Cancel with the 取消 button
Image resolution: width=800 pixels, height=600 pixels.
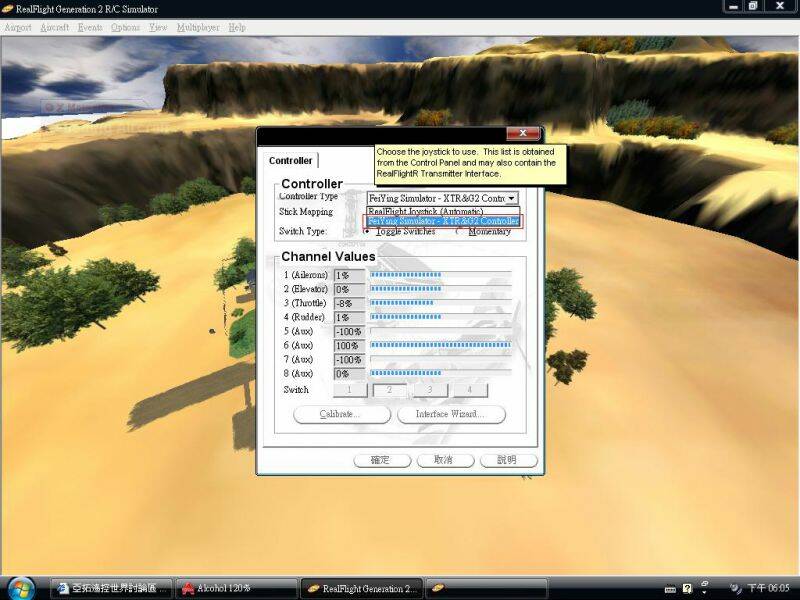pyautogui.click(x=445, y=460)
